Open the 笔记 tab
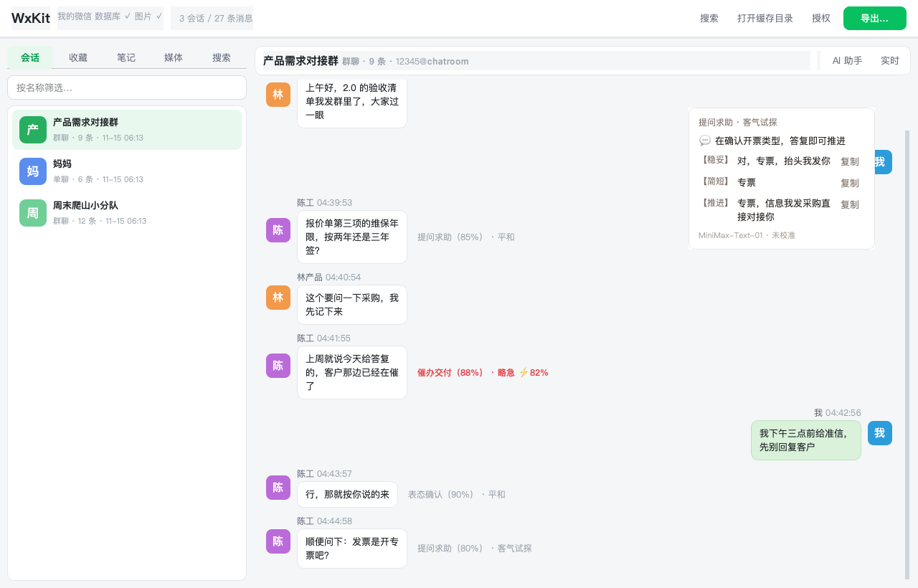 (126, 58)
